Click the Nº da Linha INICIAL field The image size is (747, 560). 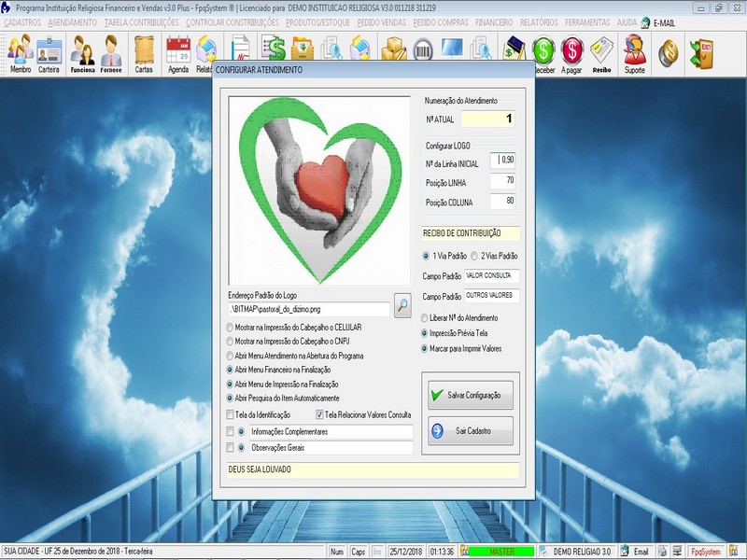pyautogui.click(x=502, y=161)
